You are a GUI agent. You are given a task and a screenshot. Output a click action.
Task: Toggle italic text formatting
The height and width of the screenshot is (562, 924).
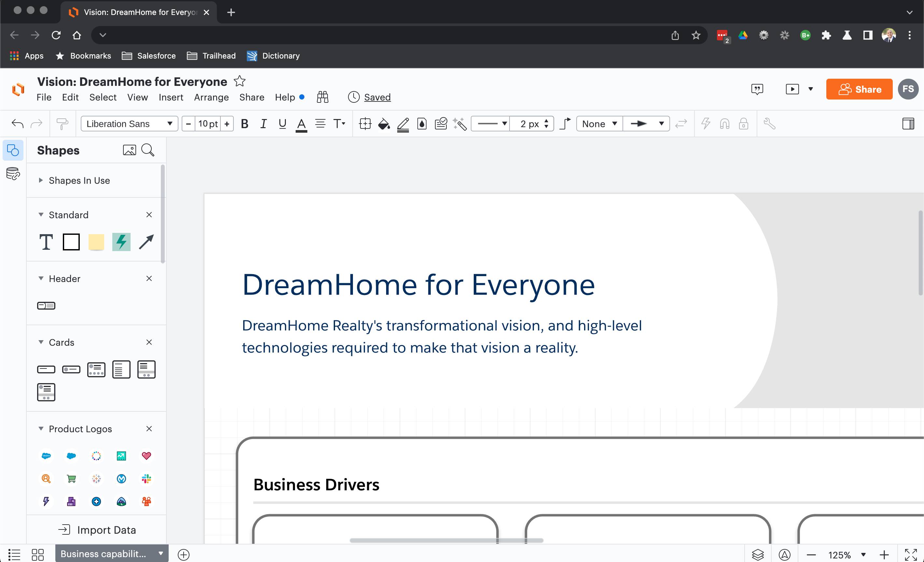click(264, 124)
